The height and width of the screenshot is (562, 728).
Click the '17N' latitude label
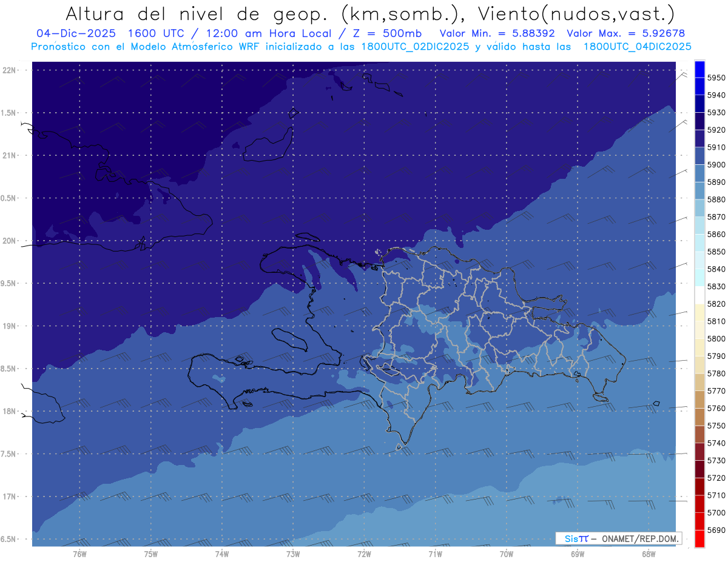10,497
